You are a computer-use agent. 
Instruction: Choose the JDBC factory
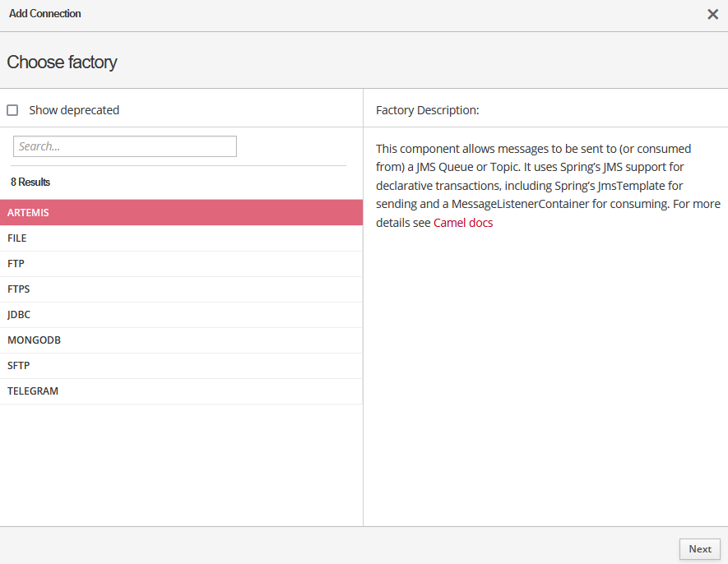tap(181, 315)
